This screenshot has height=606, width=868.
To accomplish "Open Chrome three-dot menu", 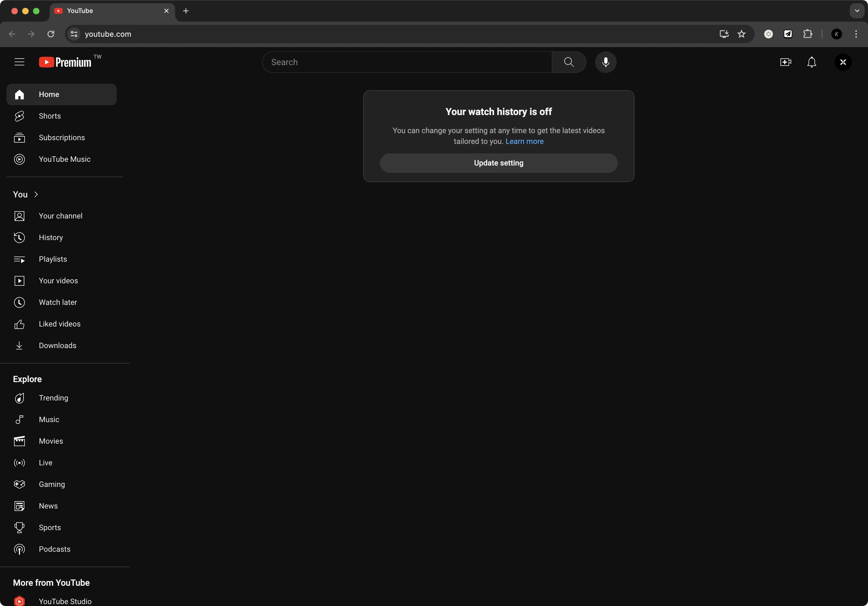I will 856,34.
